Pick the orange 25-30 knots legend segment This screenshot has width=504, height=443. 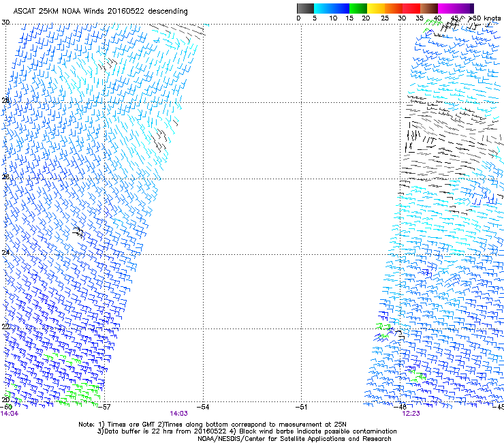pyautogui.click(x=394, y=8)
